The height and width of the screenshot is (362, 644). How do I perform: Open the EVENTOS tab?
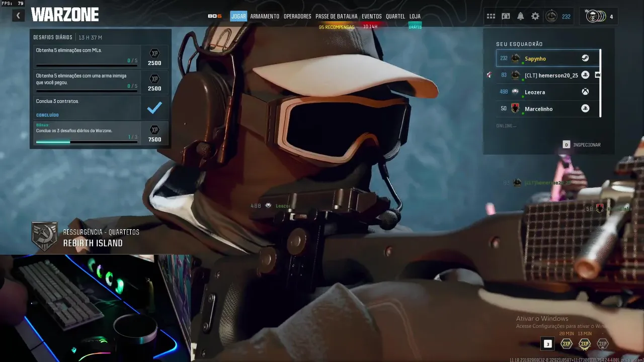pos(372,16)
